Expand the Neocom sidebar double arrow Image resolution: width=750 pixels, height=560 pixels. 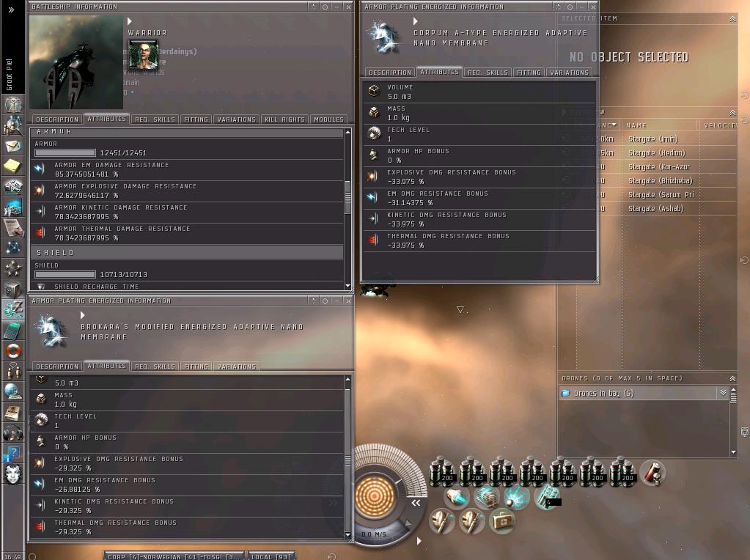pos(12,10)
